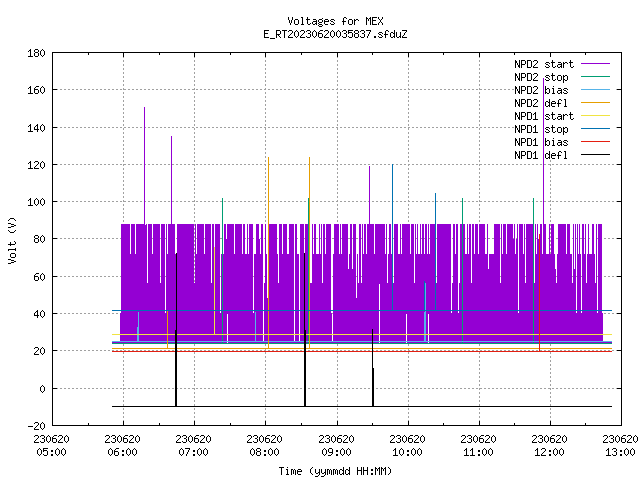Click the x-axis tick label 06:00
Image resolution: width=640 pixels, height=480 pixels.
122,452
